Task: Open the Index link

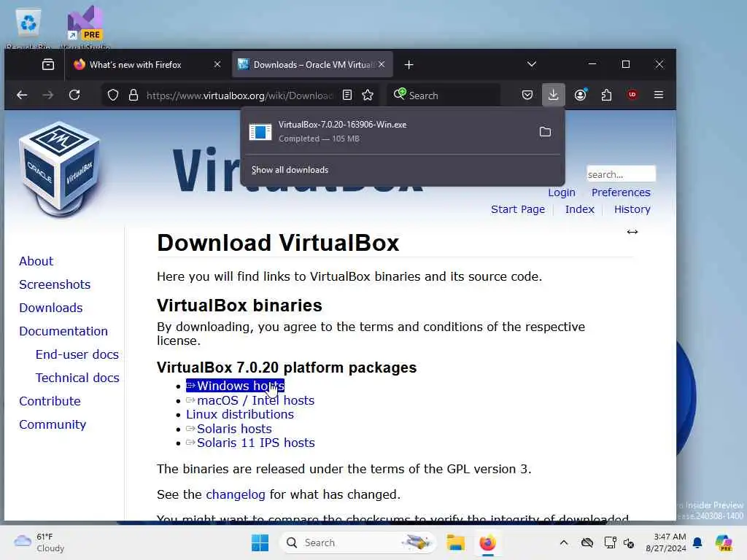Action: pyautogui.click(x=579, y=209)
